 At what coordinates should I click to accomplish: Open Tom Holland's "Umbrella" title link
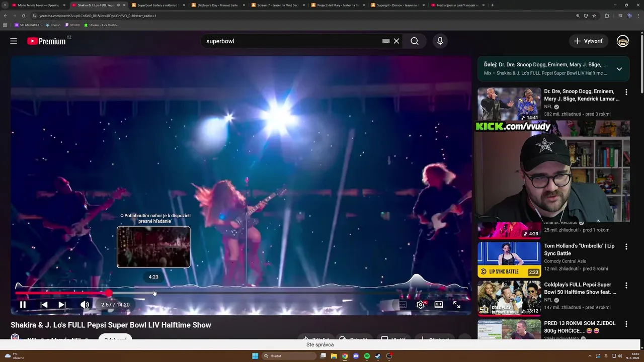point(579,250)
